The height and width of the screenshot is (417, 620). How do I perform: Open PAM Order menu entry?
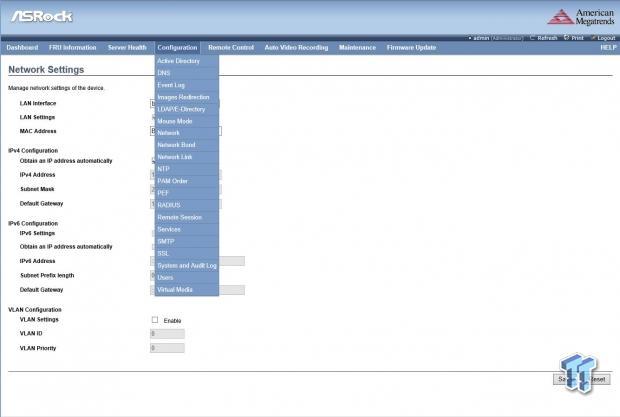pyautogui.click(x=187, y=181)
